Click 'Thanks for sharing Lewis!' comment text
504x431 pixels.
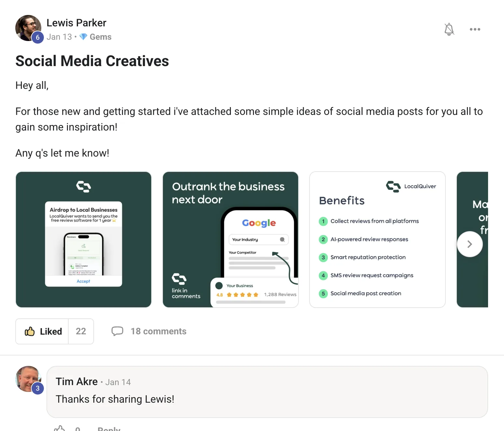coord(115,399)
